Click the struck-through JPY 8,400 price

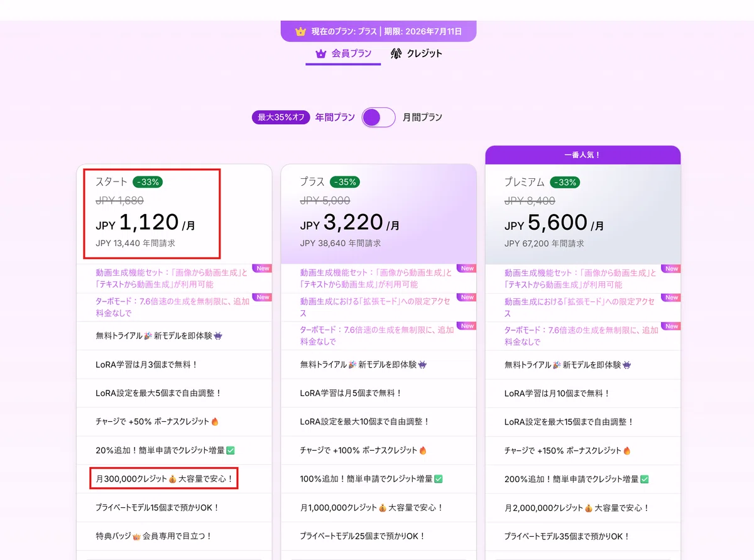[x=529, y=201]
